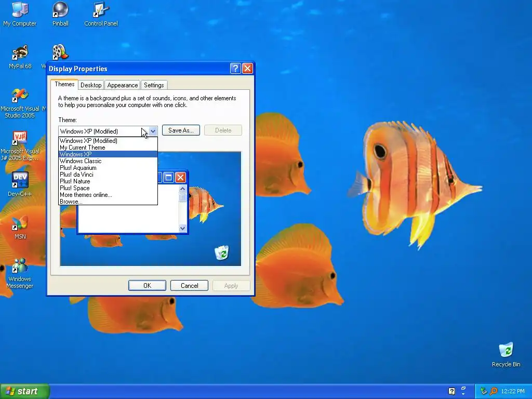The height and width of the screenshot is (399, 532).
Task: Select the film reel shortcut beside MyPal 68
Action: (60, 52)
